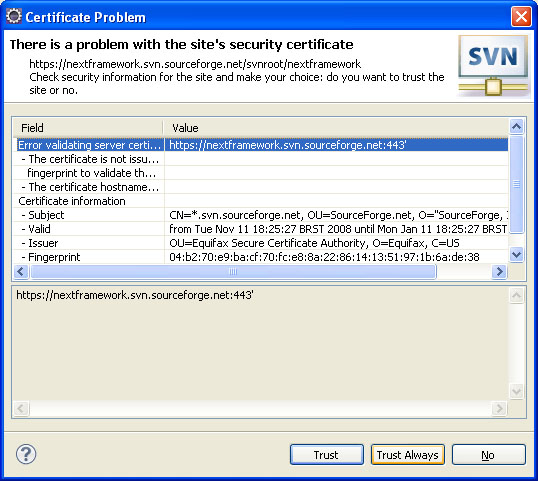This screenshot has height=481, width=538.
Task: Select the Subject row
Action: (261, 215)
